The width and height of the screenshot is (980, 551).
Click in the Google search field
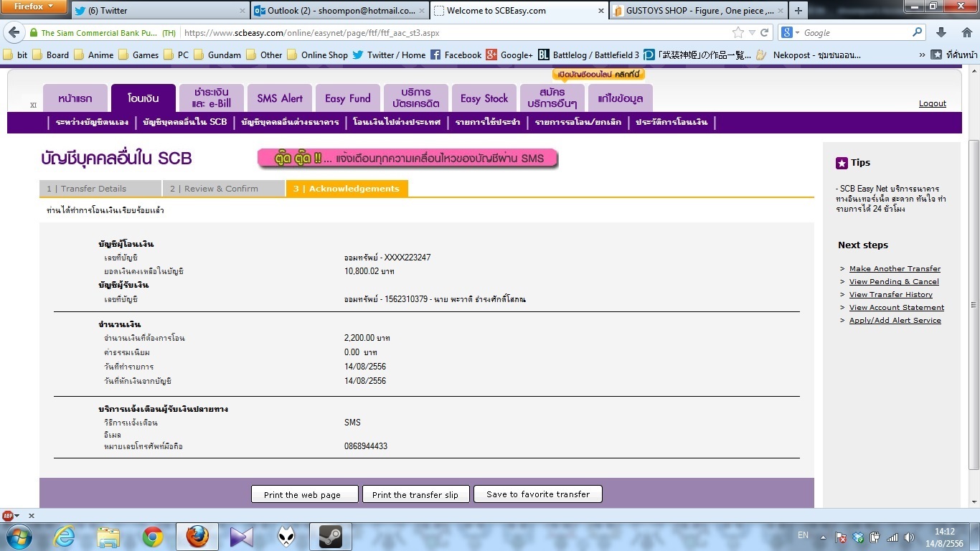(x=856, y=32)
